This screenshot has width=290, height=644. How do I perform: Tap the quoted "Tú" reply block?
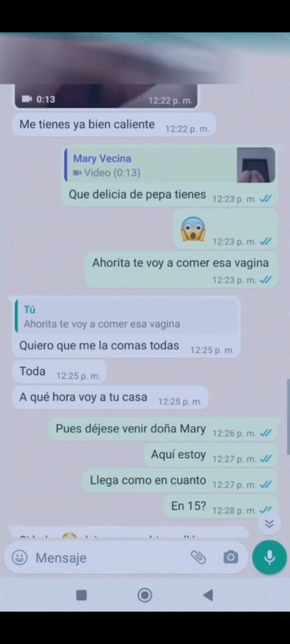(x=126, y=317)
